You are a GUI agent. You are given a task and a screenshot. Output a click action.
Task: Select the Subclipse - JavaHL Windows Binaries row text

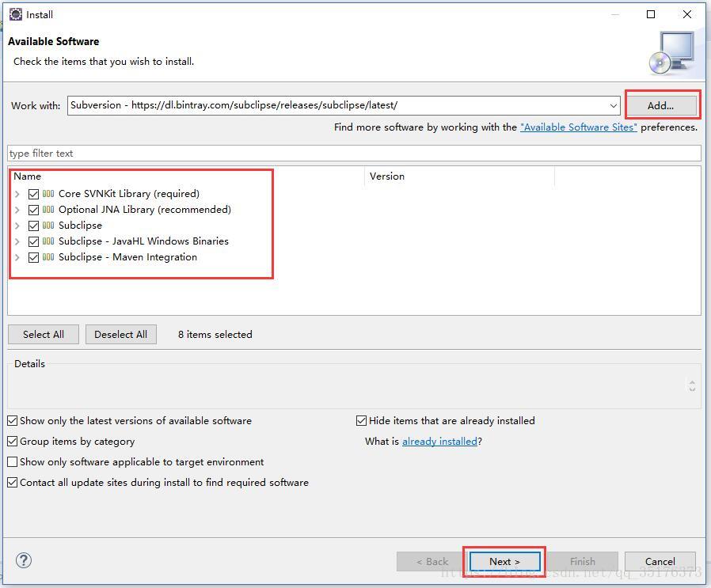coord(143,241)
